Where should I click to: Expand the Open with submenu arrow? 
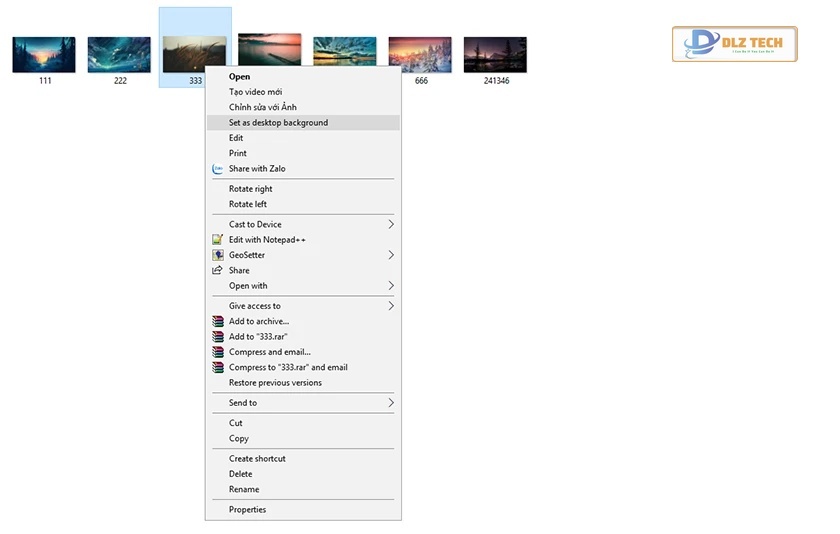tap(391, 286)
